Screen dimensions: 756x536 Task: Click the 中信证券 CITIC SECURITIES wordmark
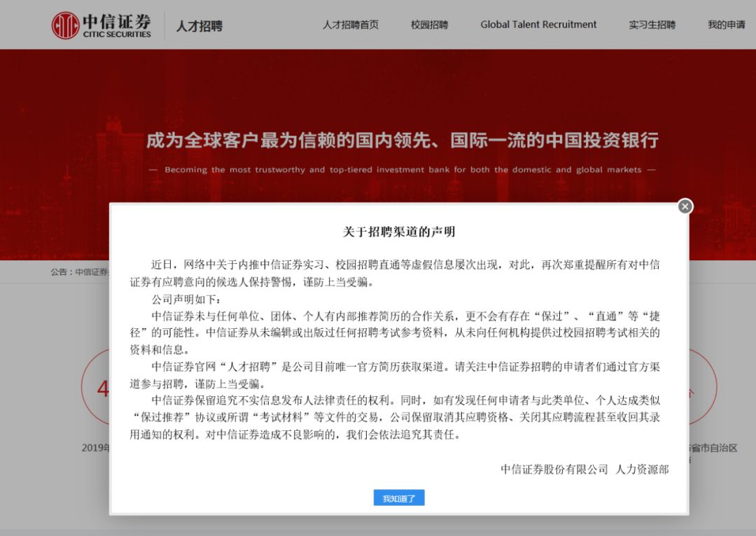tap(117, 25)
